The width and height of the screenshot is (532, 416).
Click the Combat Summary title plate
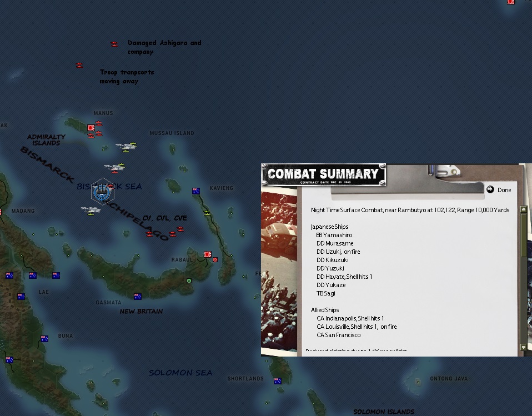(x=323, y=175)
